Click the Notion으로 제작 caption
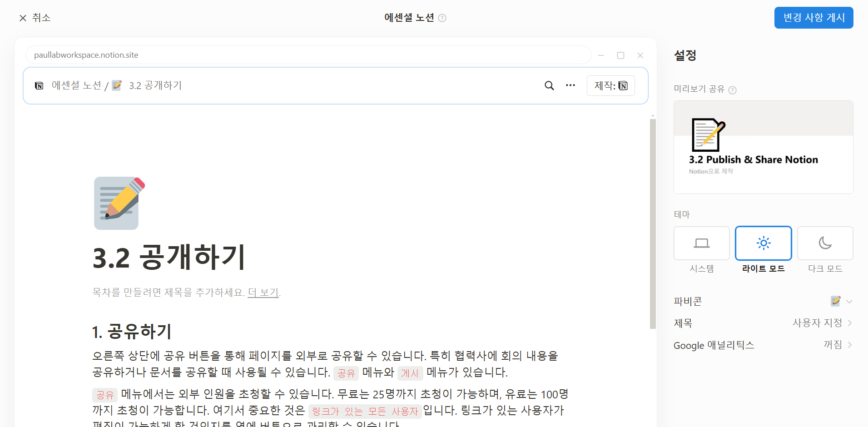This screenshot has width=868, height=427. click(711, 171)
